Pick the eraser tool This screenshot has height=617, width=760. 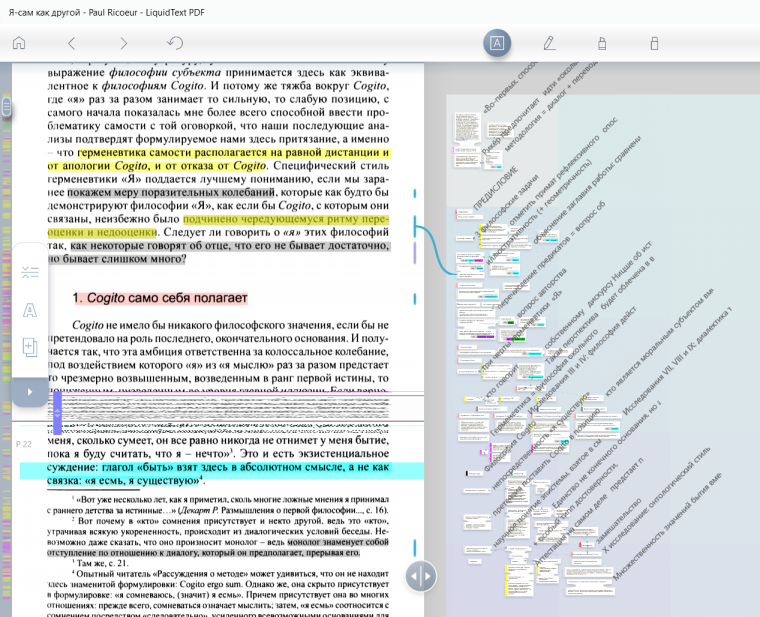pos(654,43)
